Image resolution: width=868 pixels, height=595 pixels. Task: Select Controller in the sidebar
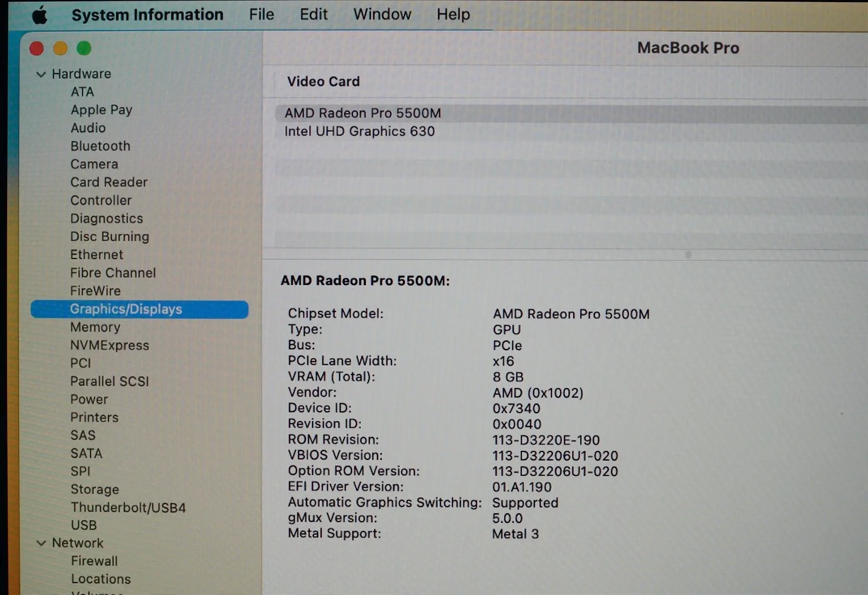point(101,201)
